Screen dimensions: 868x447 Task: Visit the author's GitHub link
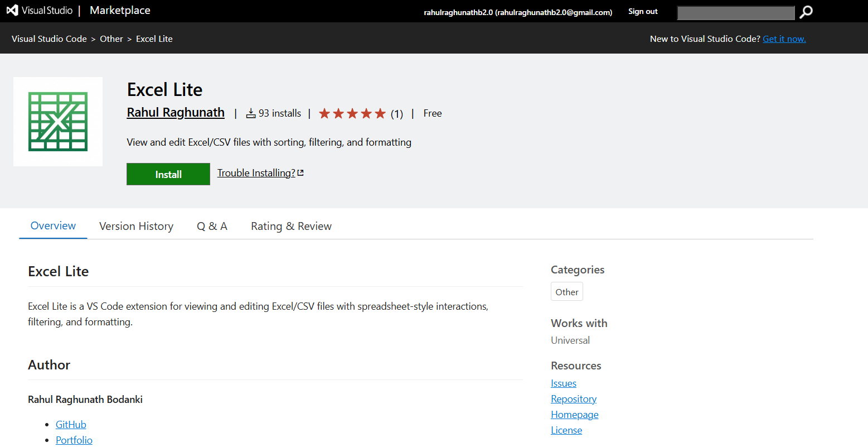point(71,425)
